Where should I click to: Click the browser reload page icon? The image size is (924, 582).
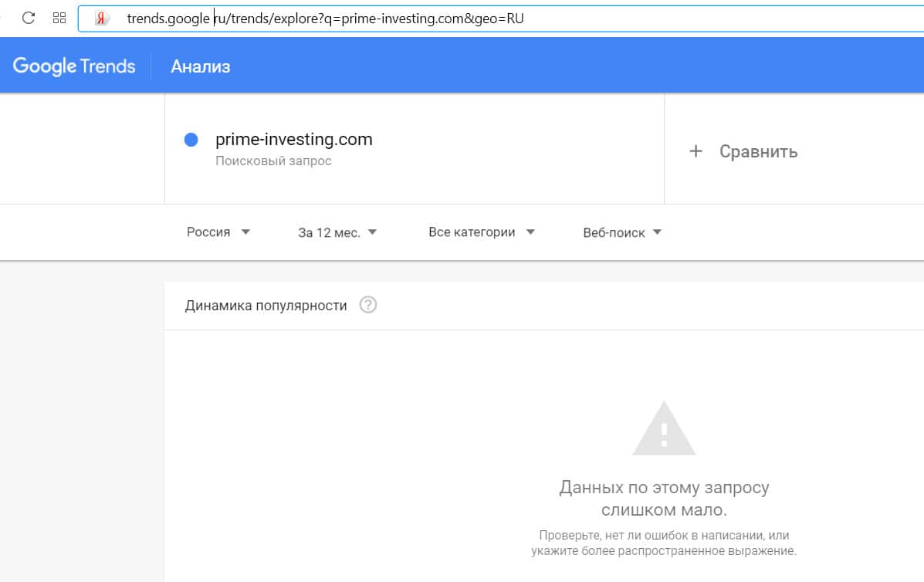pos(29,18)
